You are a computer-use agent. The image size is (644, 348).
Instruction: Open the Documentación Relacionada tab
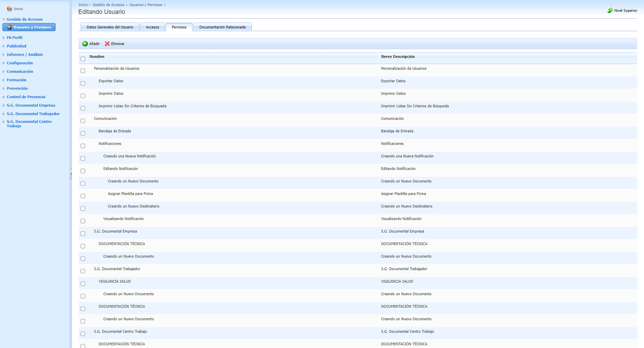click(x=222, y=27)
